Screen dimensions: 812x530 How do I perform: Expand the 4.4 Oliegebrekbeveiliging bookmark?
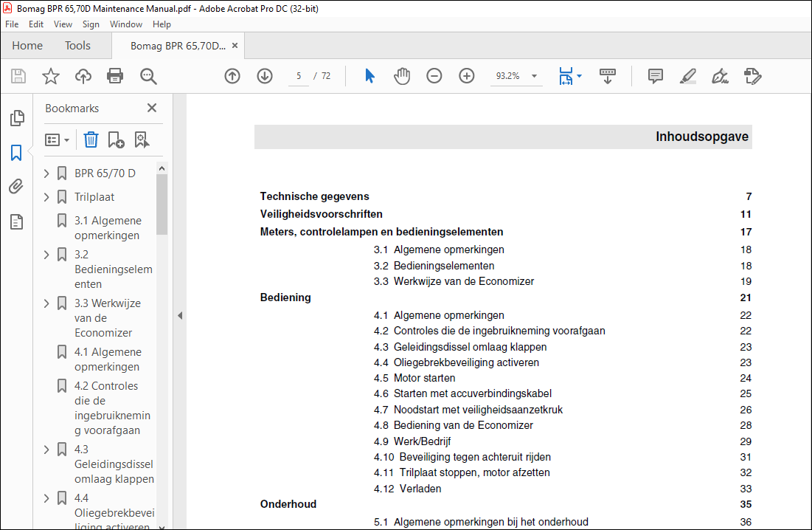(x=46, y=498)
